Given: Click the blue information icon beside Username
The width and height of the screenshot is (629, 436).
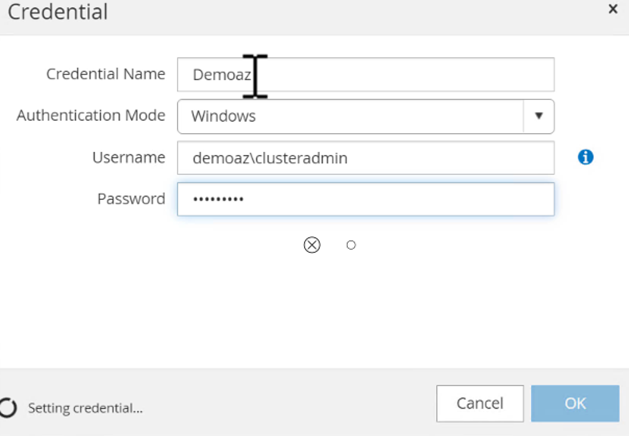Looking at the screenshot, I should tap(586, 157).
